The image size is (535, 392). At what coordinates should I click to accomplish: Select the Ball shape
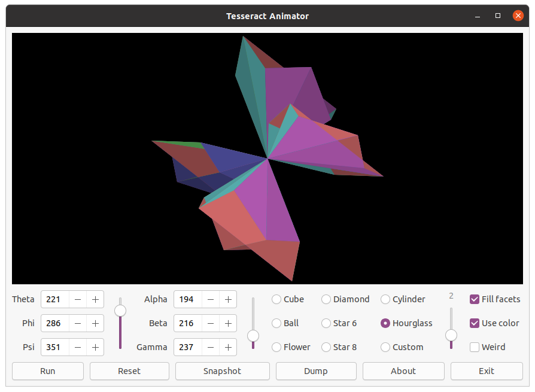(x=285, y=323)
